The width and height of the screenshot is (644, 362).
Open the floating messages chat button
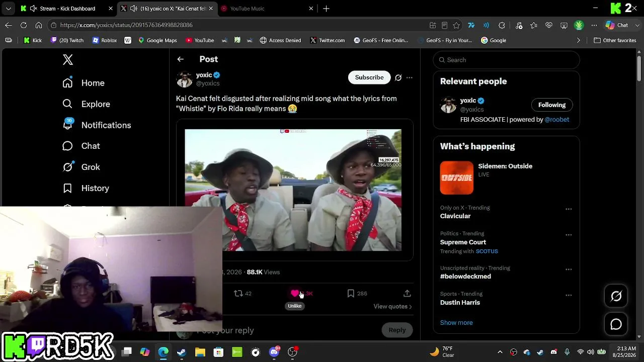(x=616, y=324)
